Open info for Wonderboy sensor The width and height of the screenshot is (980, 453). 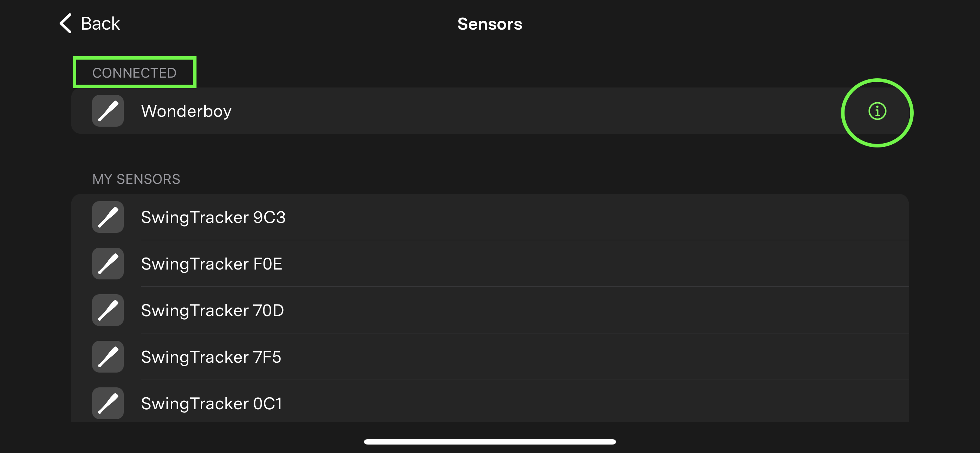click(877, 111)
